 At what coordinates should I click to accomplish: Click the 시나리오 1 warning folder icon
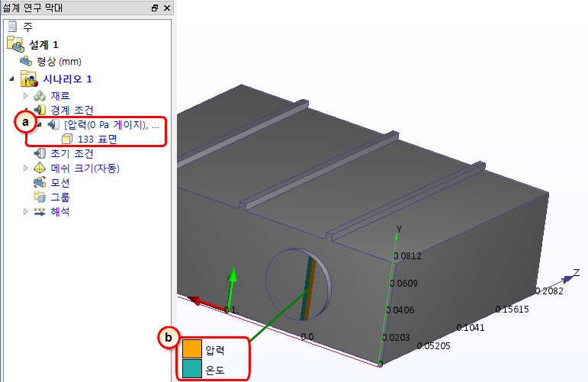29,79
